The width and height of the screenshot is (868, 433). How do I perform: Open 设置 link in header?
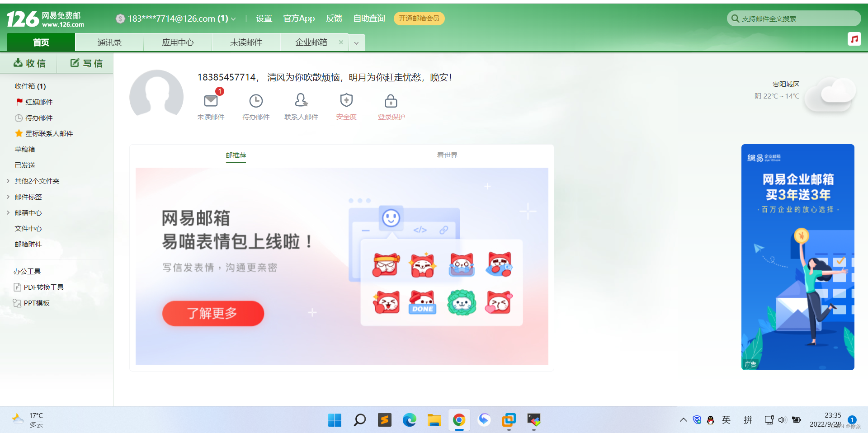264,19
